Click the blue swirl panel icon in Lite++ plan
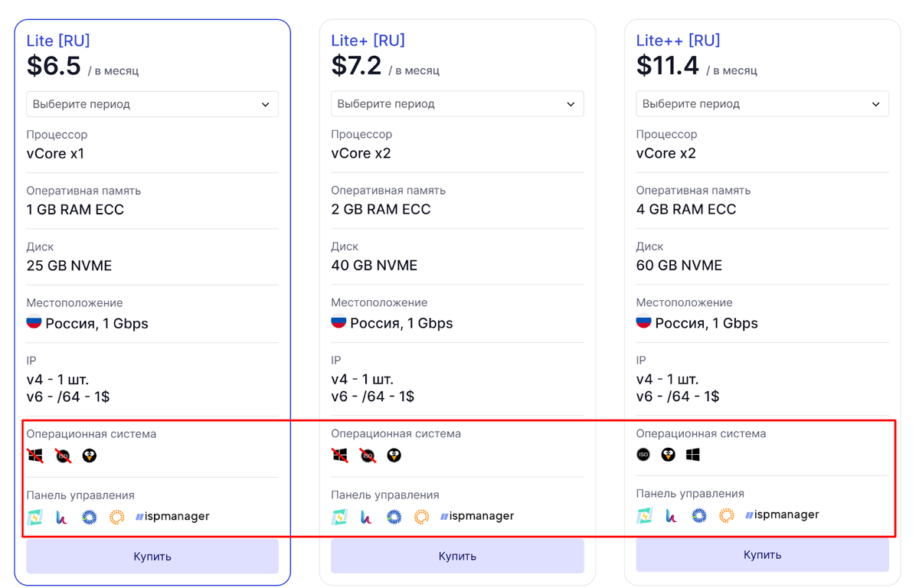919x588 pixels. click(x=698, y=515)
